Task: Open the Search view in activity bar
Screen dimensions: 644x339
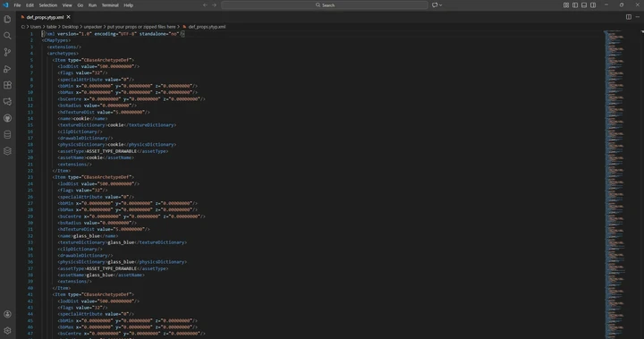Action: [x=7, y=36]
